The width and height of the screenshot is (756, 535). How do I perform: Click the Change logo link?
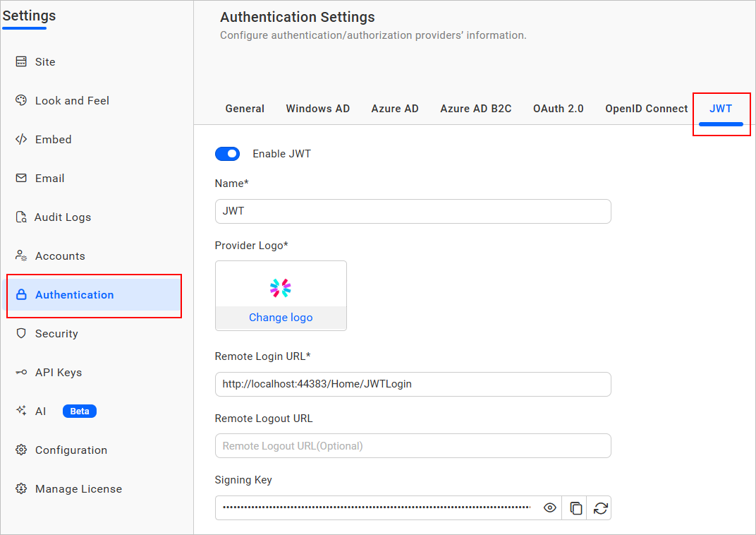pyautogui.click(x=281, y=318)
